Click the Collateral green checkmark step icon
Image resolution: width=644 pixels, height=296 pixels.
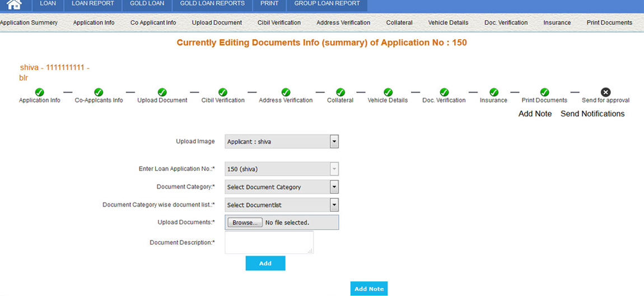[x=340, y=92]
